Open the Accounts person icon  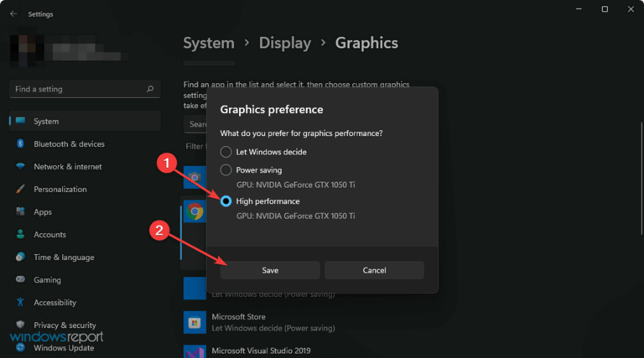click(20, 234)
